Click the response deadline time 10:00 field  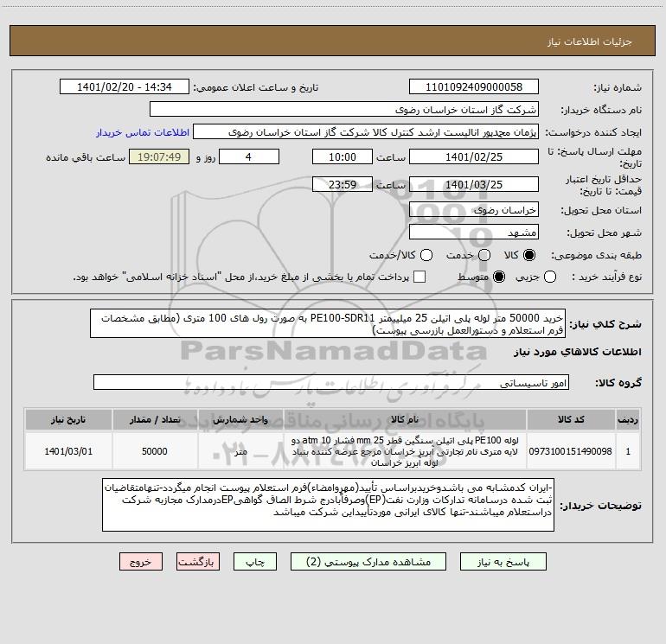point(343,156)
